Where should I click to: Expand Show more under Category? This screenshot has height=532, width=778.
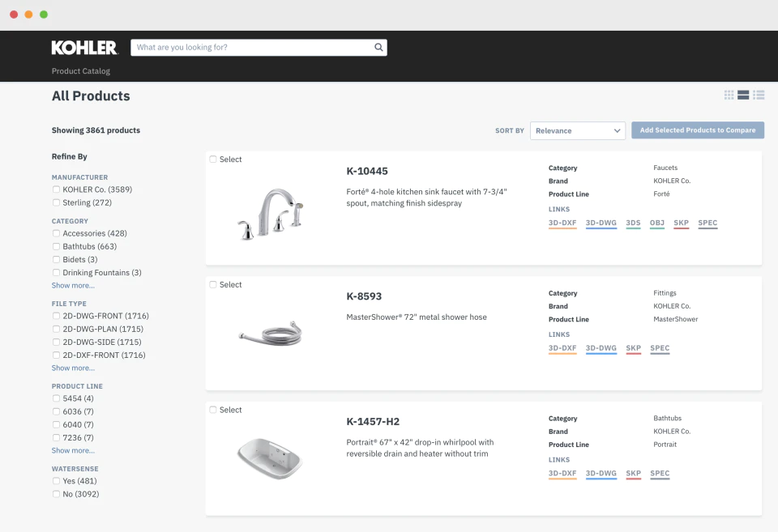pyautogui.click(x=73, y=286)
